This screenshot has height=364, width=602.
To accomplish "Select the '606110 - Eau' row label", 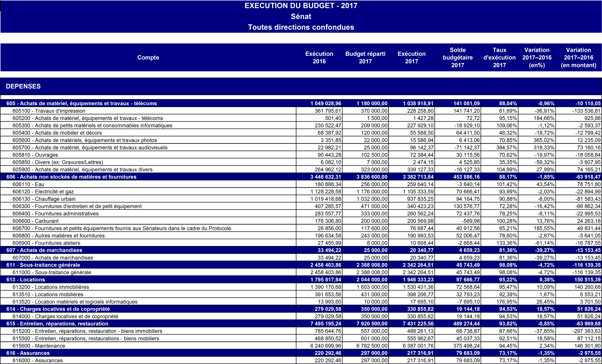I will [x=28, y=184].
